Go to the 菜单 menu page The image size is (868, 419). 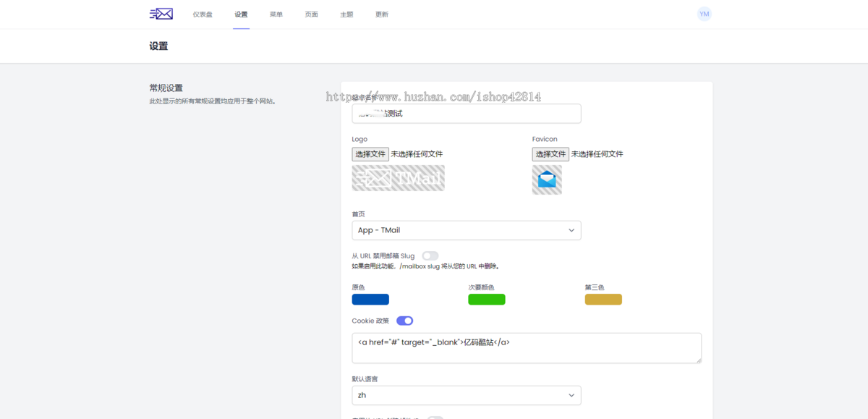(276, 14)
